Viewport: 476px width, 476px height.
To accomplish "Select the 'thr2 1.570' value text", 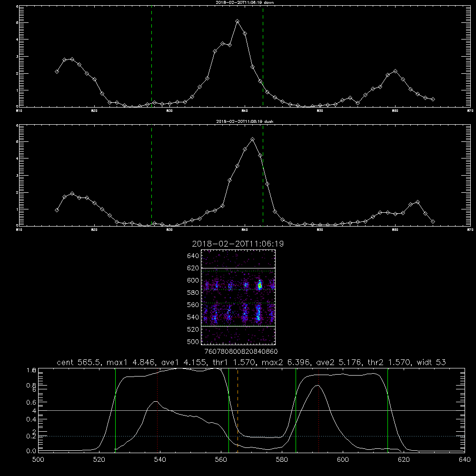I will tap(389, 362).
